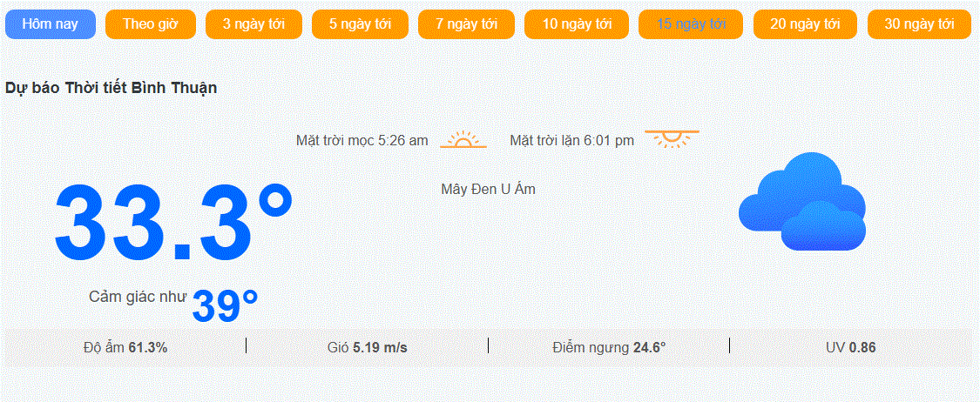This screenshot has height=402, width=980.
Task: Switch to 3 ngày tới forecast
Action: (x=253, y=24)
